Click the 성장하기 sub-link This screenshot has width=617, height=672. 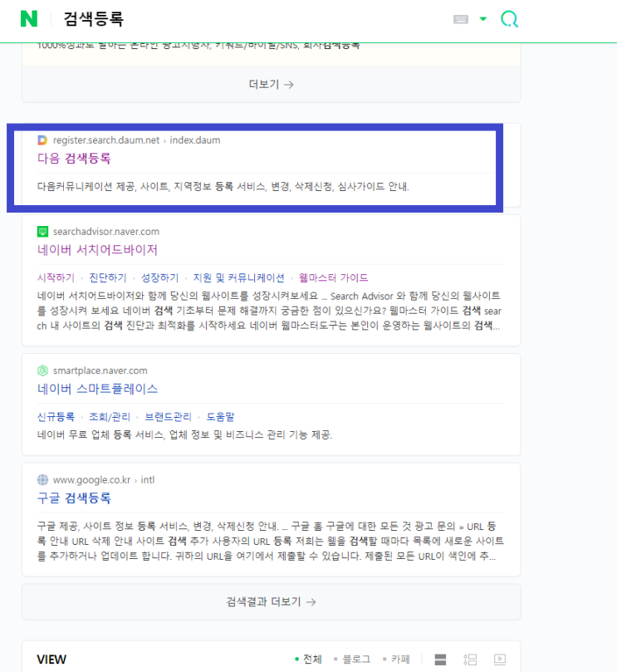159,277
